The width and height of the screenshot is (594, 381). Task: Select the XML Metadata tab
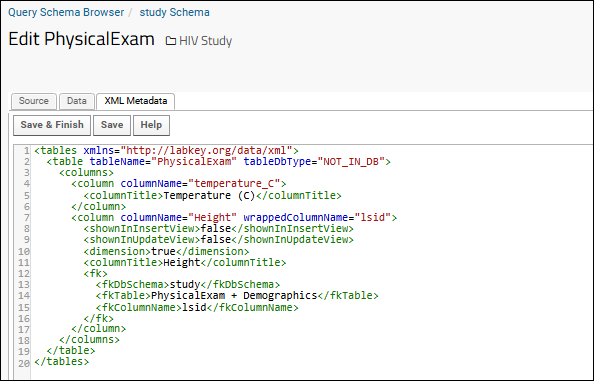click(x=136, y=101)
